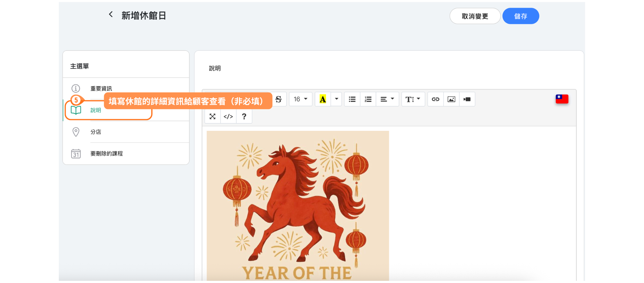
Task: Open the line height dropdown
Action: click(x=413, y=99)
